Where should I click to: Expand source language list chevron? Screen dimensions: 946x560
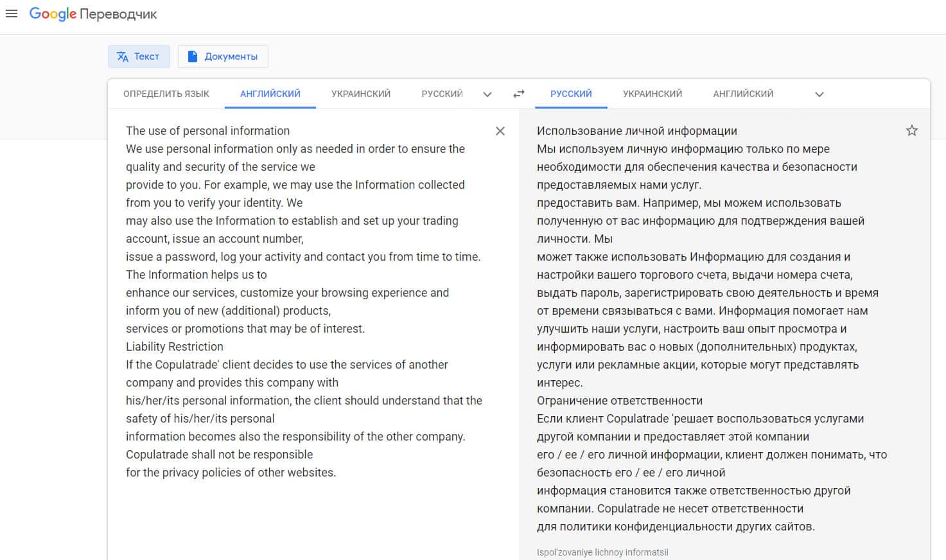487,94
